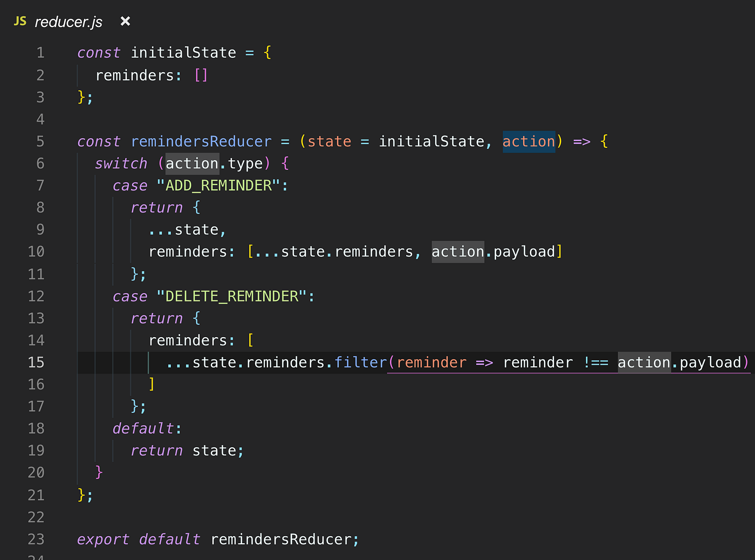Click the empty array on line 2

[x=200, y=75]
